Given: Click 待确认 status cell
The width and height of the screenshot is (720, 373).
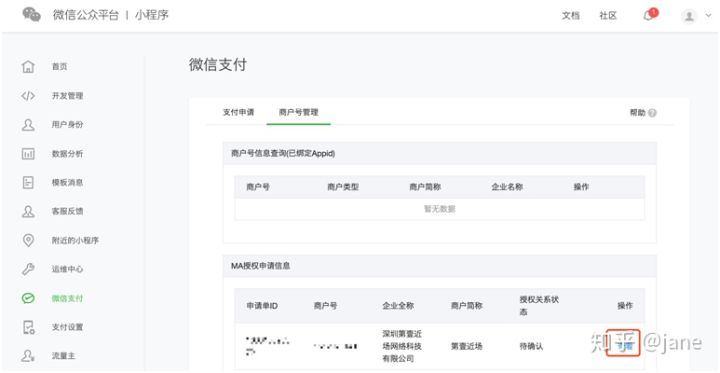Looking at the screenshot, I should click(531, 346).
